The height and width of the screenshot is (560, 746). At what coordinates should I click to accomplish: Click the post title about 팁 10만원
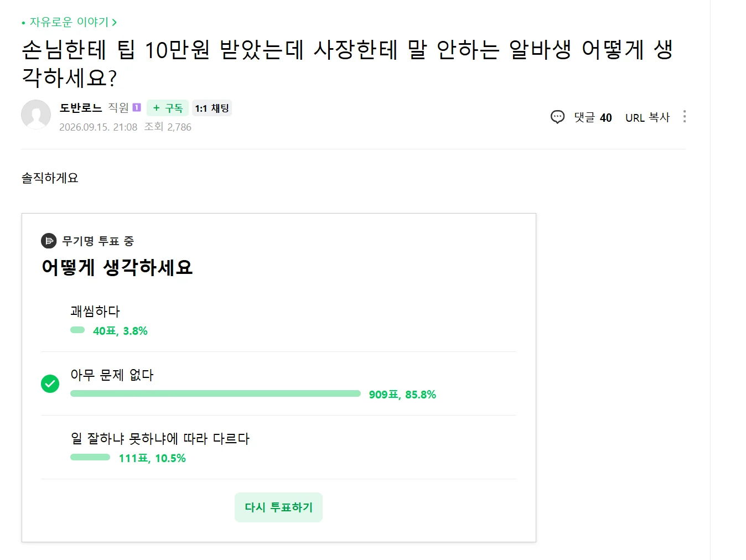point(347,64)
